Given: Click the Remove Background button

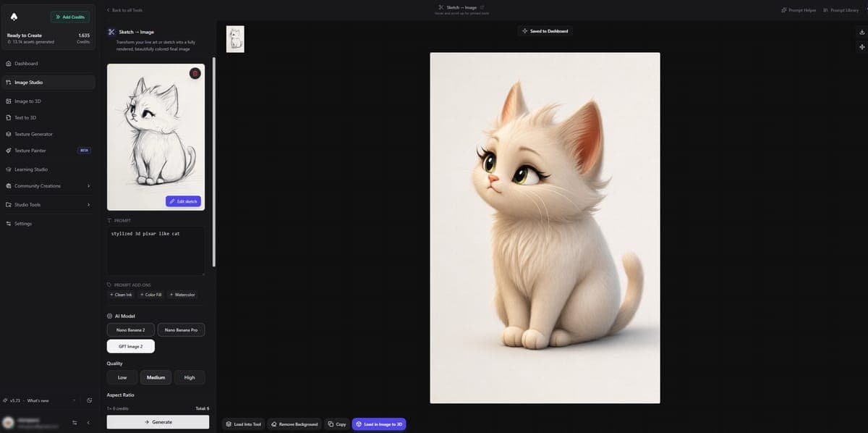Looking at the screenshot, I should coord(294,424).
